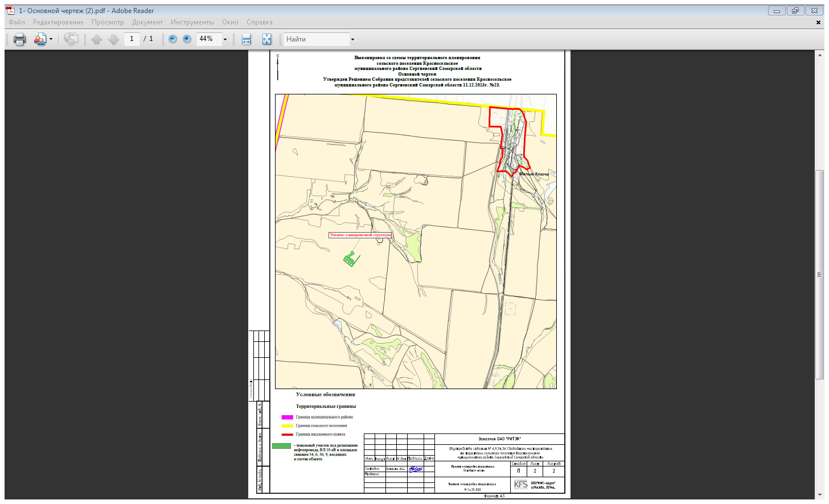Click the page number input field

(132, 39)
